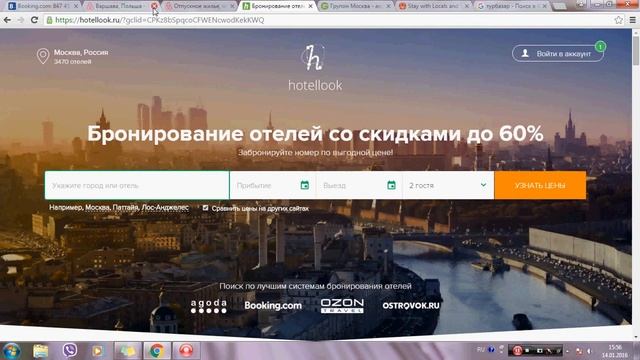Open media player taskbar icon
The width and height of the screenshot is (640, 360).
(98, 351)
